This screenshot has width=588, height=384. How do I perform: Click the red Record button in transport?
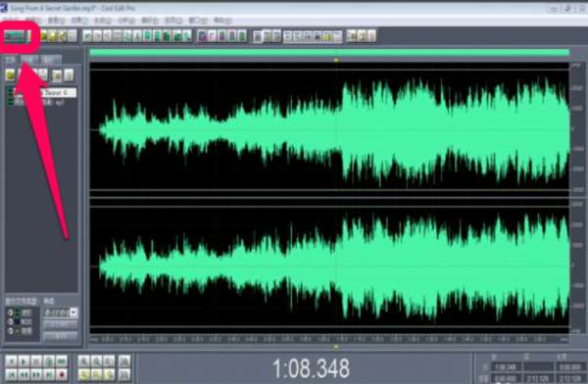pos(62,374)
